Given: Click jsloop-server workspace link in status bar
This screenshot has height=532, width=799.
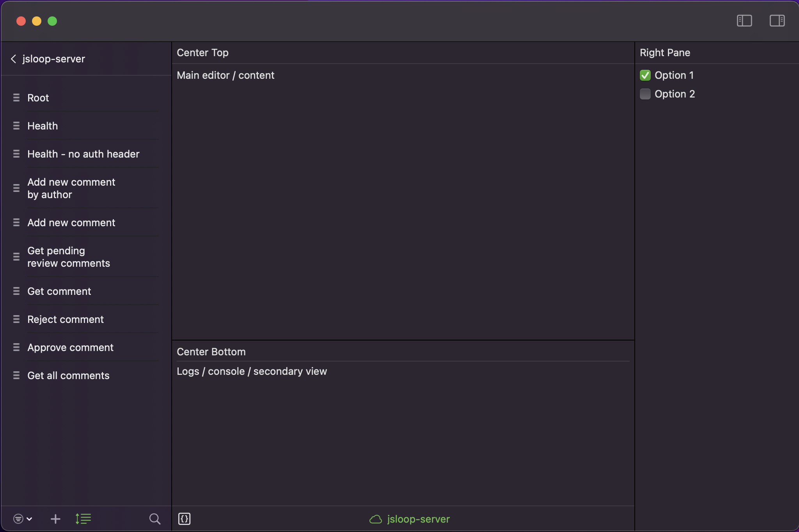Looking at the screenshot, I should [418, 519].
